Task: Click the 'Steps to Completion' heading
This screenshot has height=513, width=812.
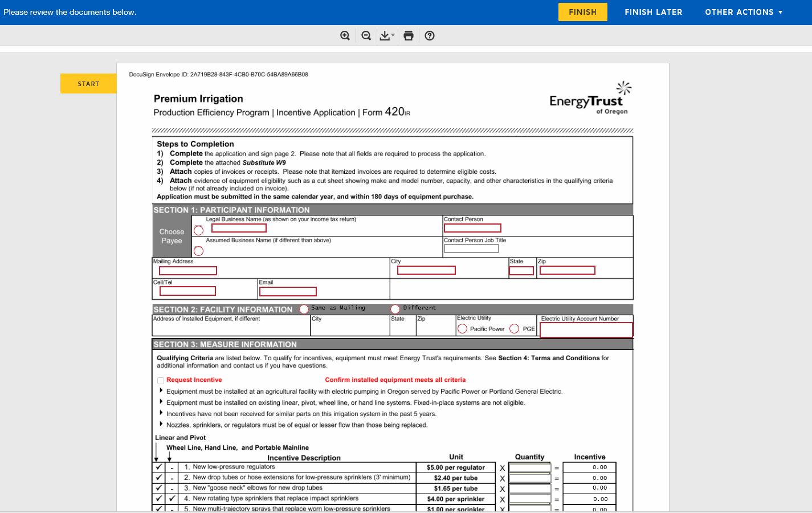Action: click(x=195, y=144)
